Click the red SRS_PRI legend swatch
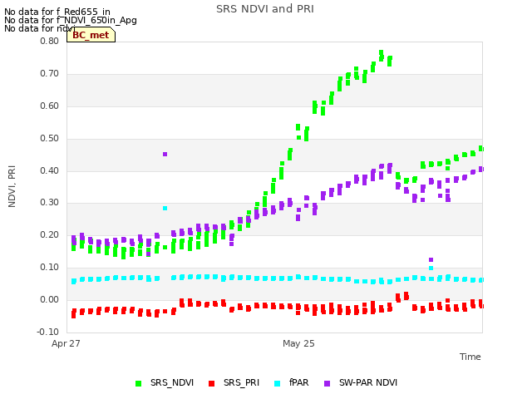This screenshot has height=399, width=532. pos(211,383)
